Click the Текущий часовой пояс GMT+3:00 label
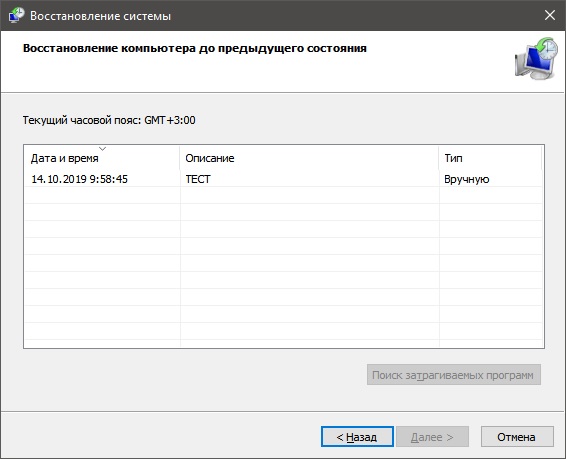This screenshot has width=566, height=459. 109,120
